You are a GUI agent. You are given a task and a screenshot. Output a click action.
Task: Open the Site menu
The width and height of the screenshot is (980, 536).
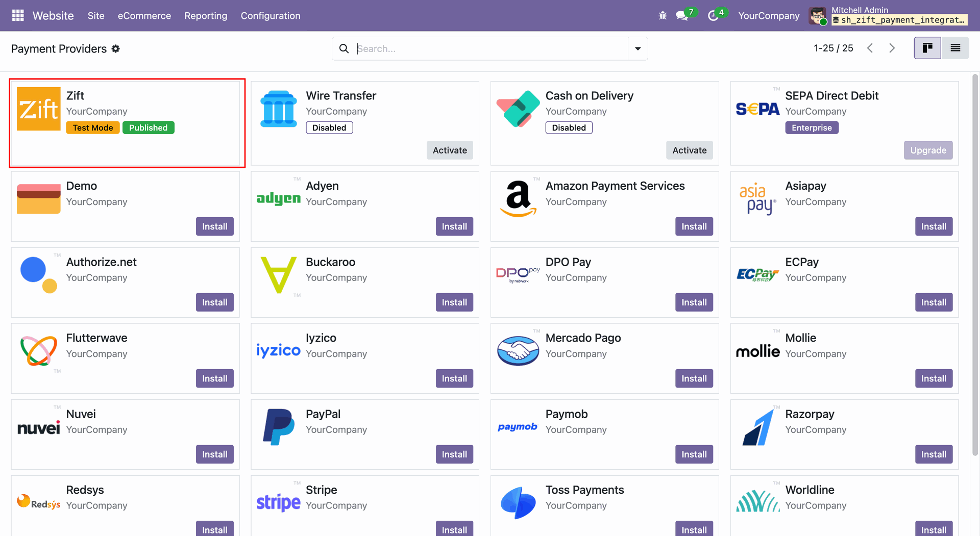[96, 16]
